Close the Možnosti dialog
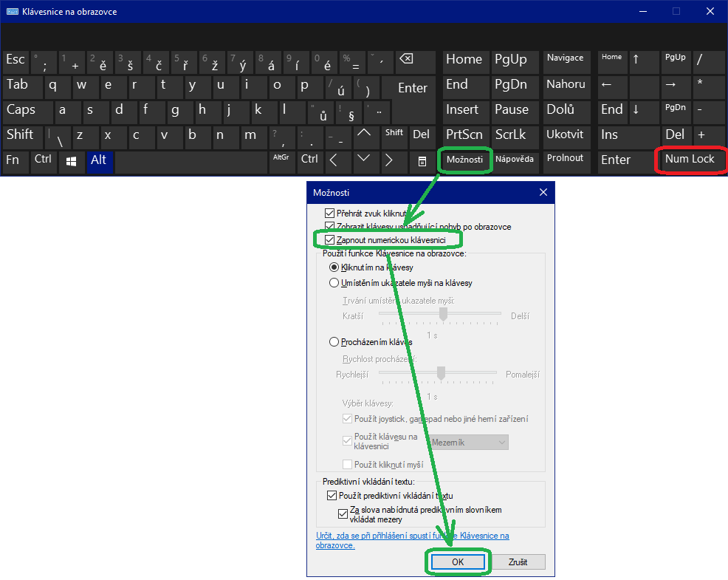Viewport: 728px width, 580px height. point(543,192)
